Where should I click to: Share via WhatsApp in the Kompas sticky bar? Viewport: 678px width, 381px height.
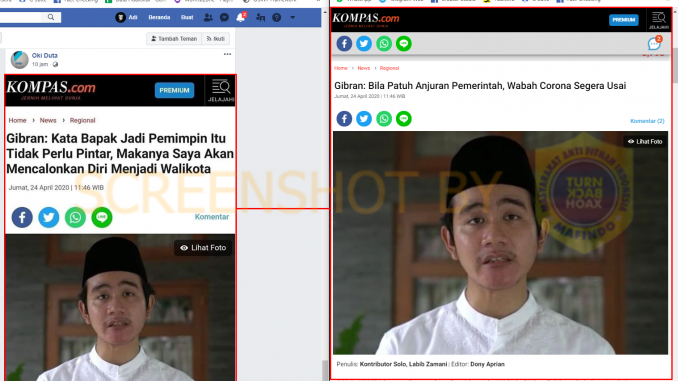(384, 44)
